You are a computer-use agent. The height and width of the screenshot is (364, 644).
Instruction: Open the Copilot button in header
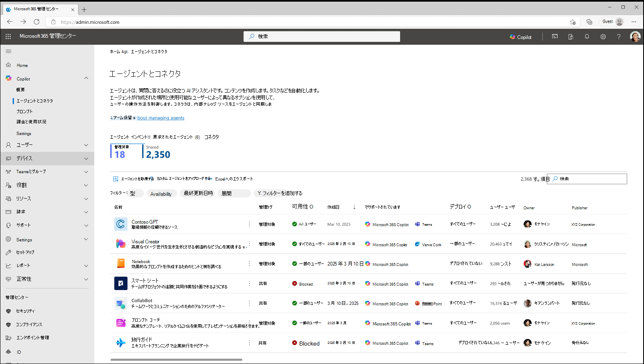pos(521,37)
